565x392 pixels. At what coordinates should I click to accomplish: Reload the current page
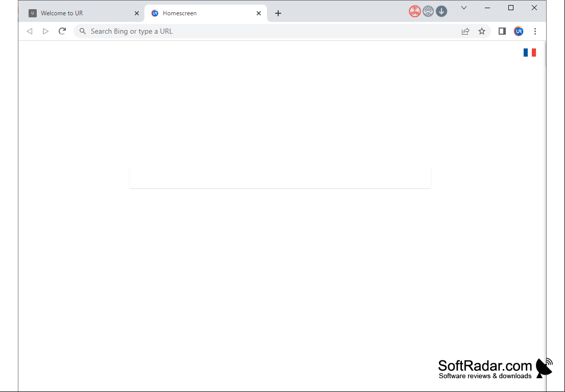[x=62, y=31]
